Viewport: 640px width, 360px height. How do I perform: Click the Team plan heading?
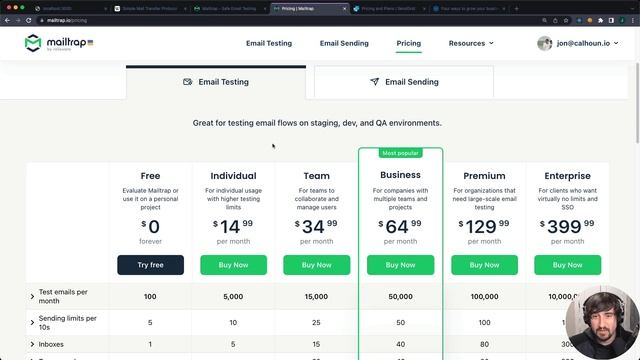[x=317, y=176]
